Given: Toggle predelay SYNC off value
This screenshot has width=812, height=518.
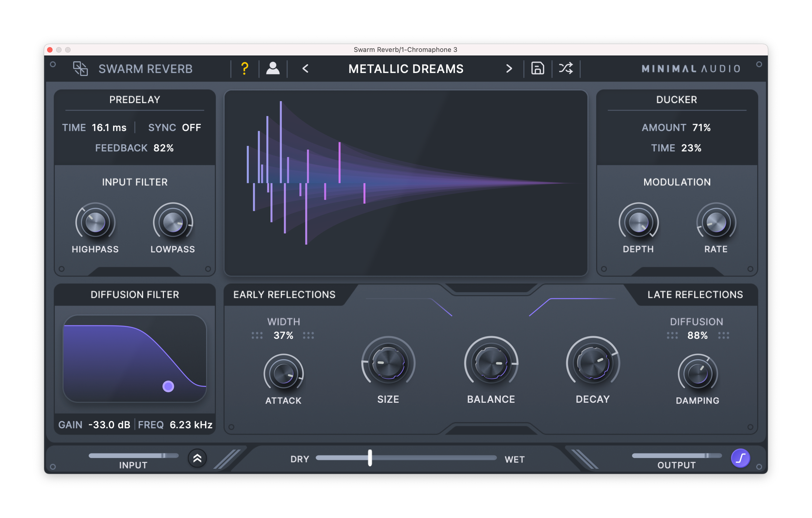Looking at the screenshot, I should (191, 128).
